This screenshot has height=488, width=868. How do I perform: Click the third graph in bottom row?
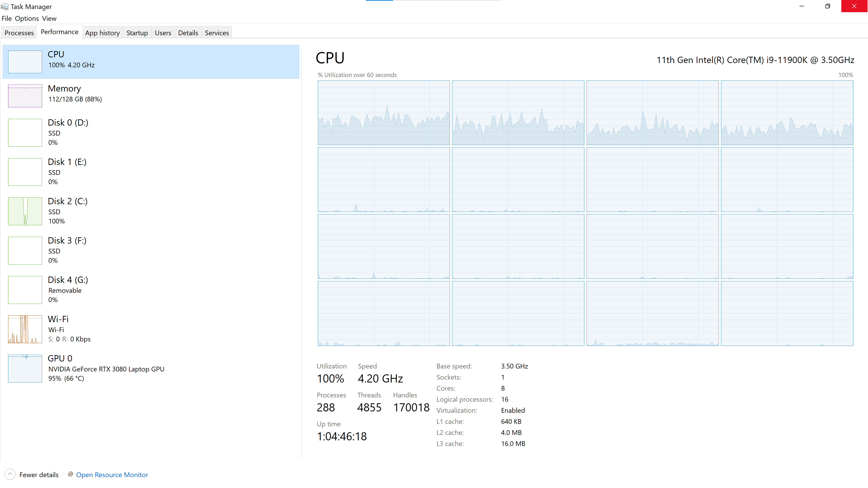coord(652,314)
